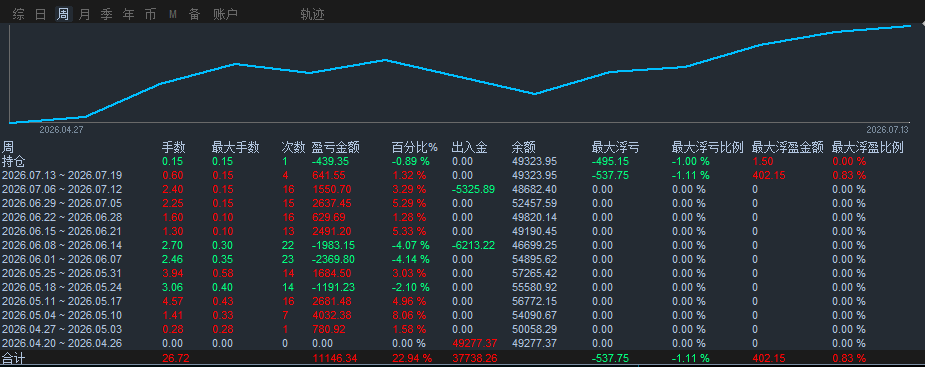Sort by the 手数 column header
This screenshot has height=367, width=925.
click(174, 148)
